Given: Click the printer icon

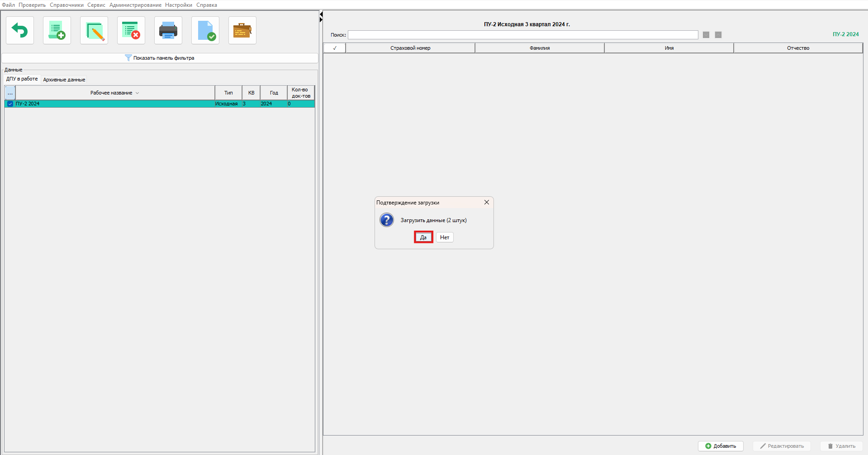Looking at the screenshot, I should (168, 31).
